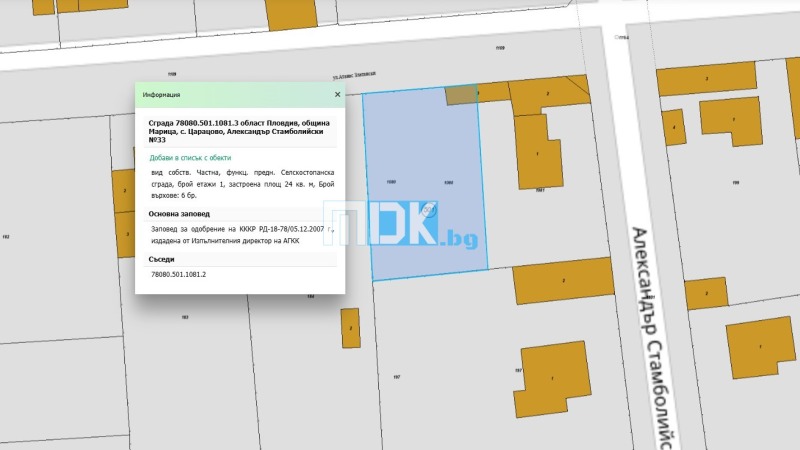Click the 'Добави в списък с обекти' link

coord(190,158)
